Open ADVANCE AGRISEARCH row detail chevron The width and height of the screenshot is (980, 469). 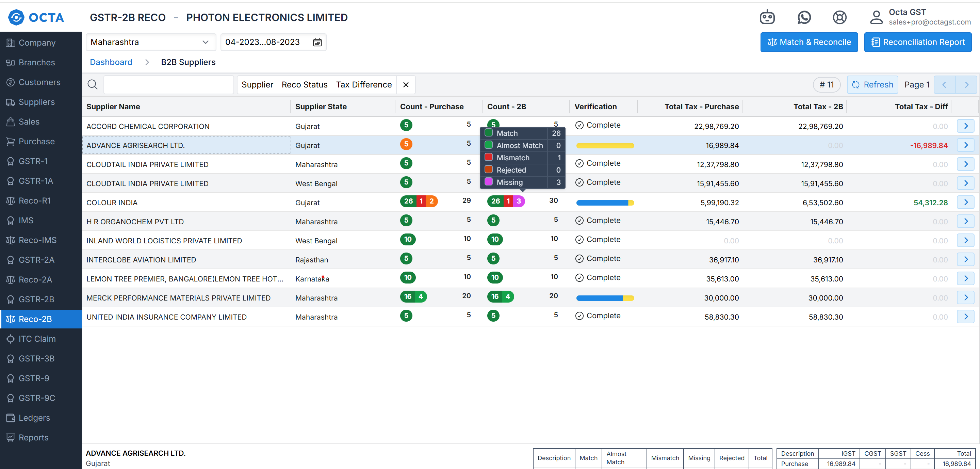click(966, 145)
